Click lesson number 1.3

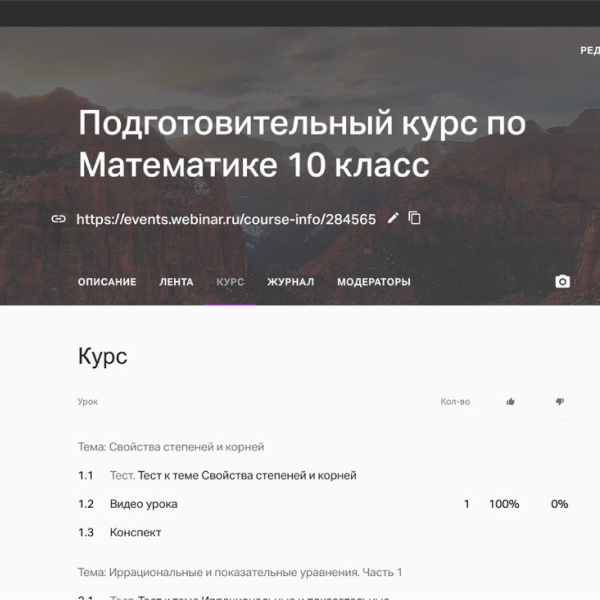pos(86,532)
